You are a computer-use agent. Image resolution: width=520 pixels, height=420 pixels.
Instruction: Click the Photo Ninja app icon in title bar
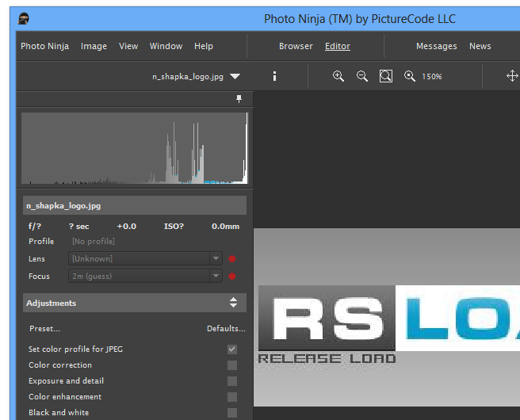point(24,18)
